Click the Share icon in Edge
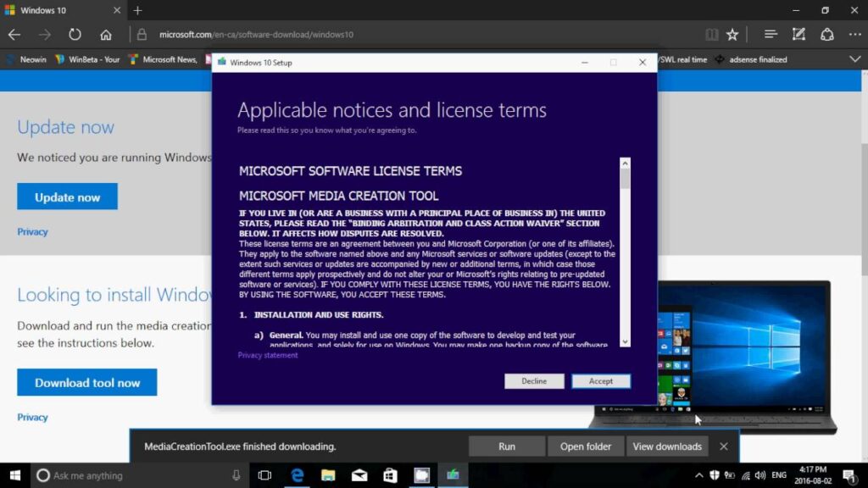Image resolution: width=868 pixels, height=488 pixels. click(x=827, y=34)
